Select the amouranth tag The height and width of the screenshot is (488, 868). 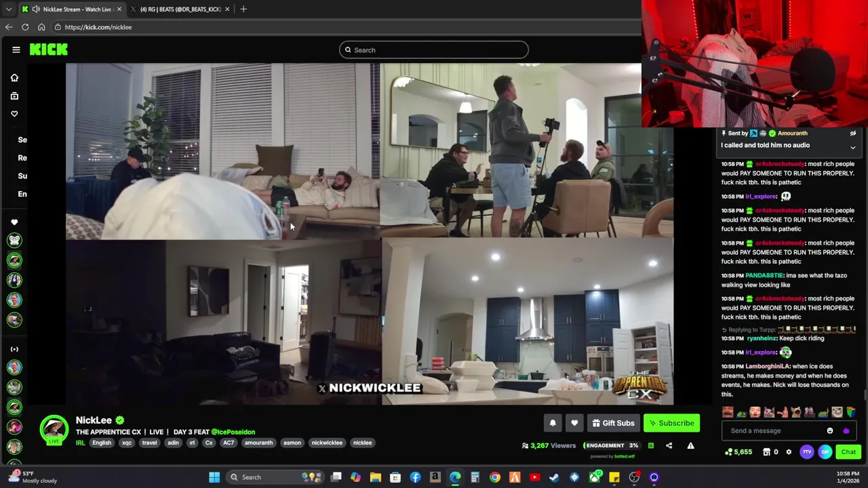(258, 443)
